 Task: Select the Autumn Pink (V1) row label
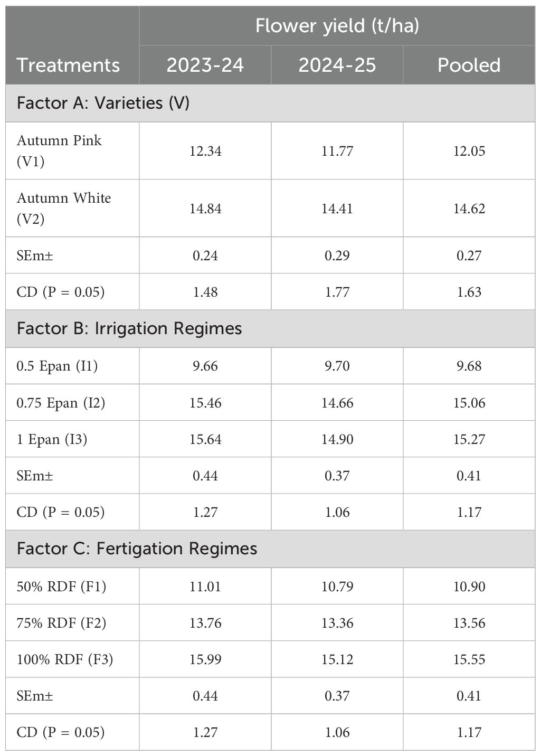click(59, 151)
